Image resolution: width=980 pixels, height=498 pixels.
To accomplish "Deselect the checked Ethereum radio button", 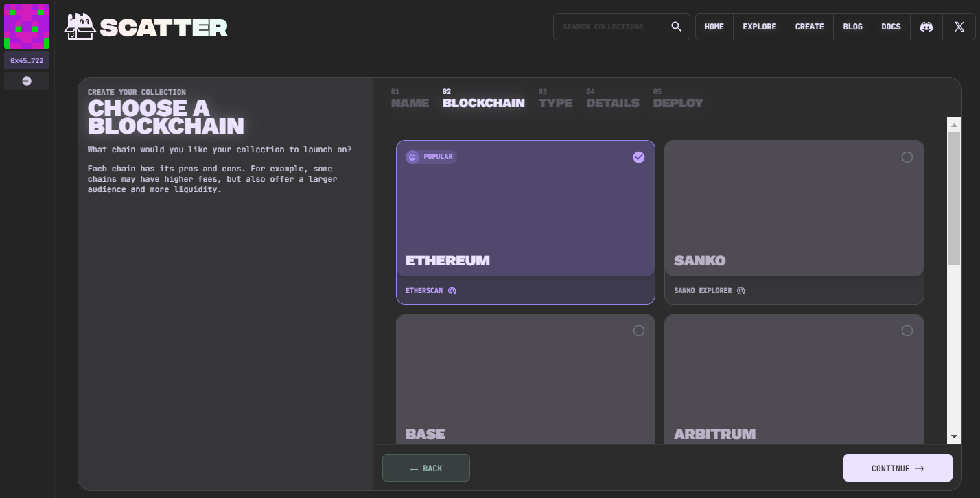I will point(639,157).
